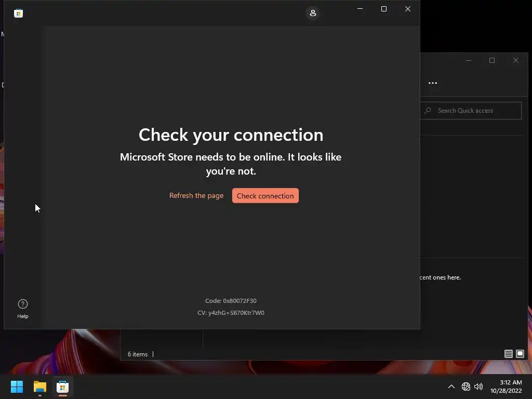
Task: Minimize the Microsoft Store window
Action: [x=360, y=9]
